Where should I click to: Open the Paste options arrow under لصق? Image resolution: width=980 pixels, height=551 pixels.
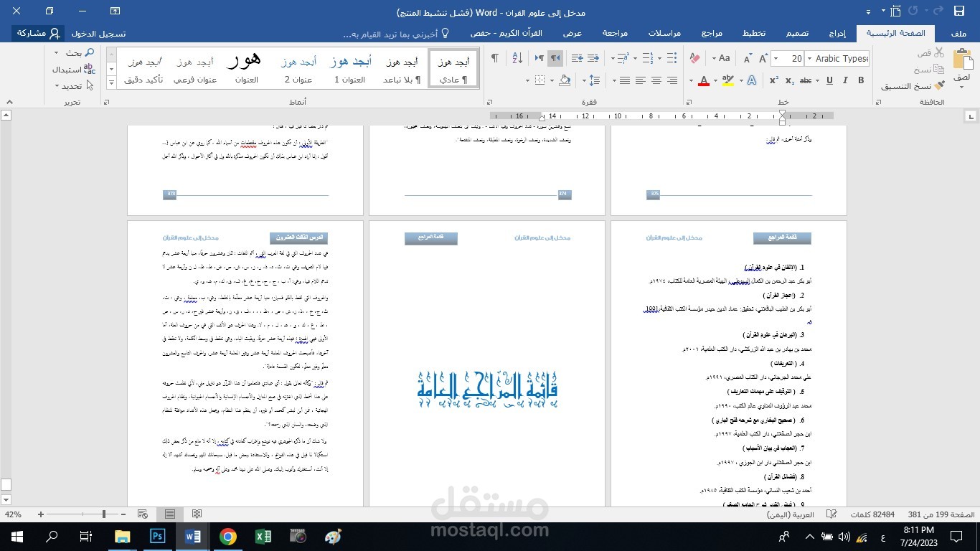(963, 88)
